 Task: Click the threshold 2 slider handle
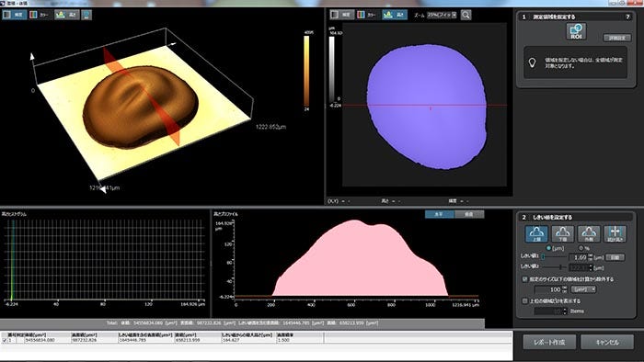tap(560, 267)
